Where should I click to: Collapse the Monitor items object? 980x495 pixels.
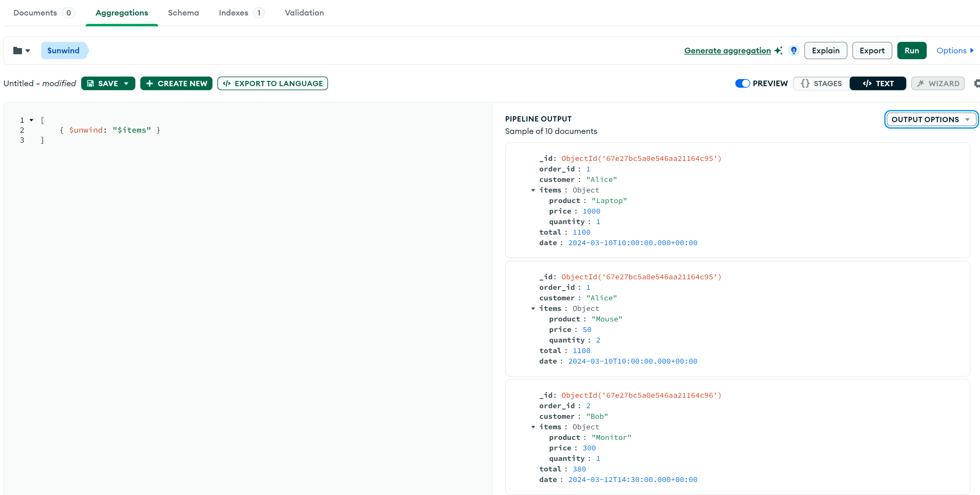[x=533, y=427]
